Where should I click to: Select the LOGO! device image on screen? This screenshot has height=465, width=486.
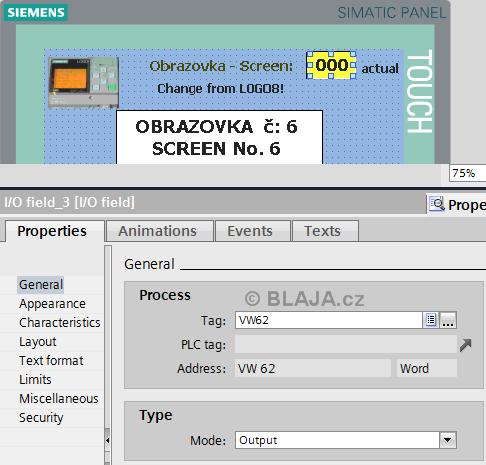[83, 82]
